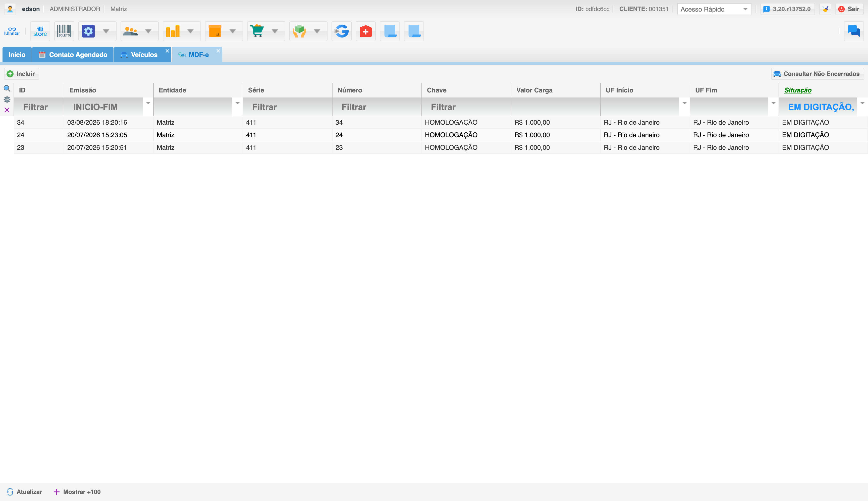This screenshot has width=868, height=501.
Task: Click the Número filter input field
Action: [376, 107]
